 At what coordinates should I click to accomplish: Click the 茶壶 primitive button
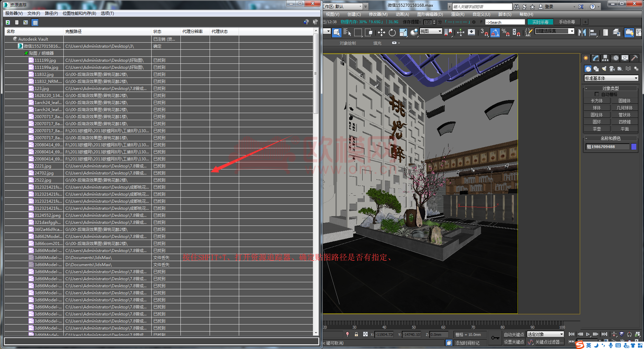597,129
